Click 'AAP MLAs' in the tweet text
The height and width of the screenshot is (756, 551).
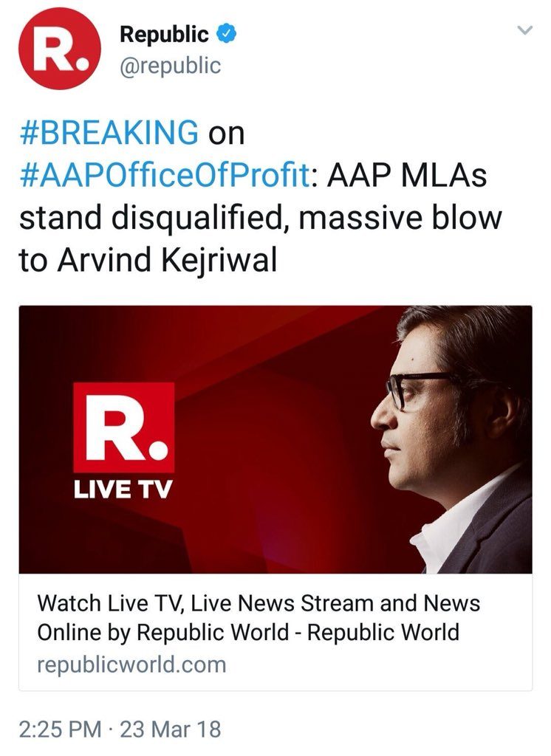click(x=408, y=174)
